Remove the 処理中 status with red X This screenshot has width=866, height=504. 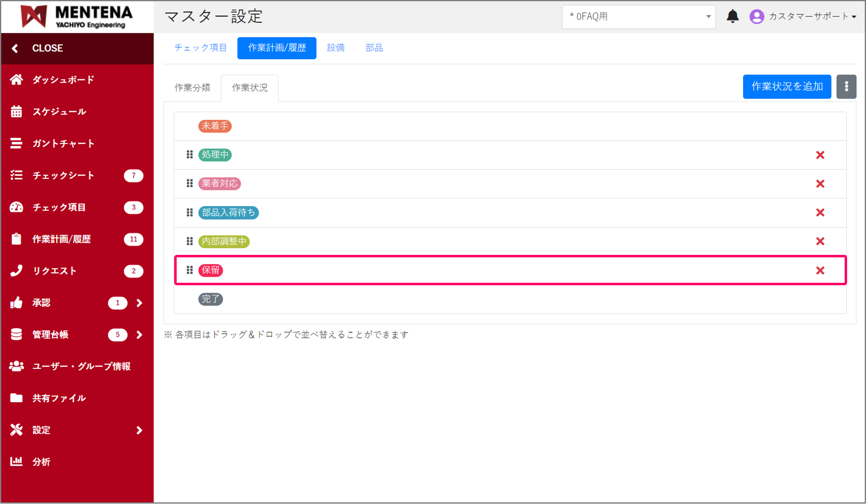(x=820, y=155)
